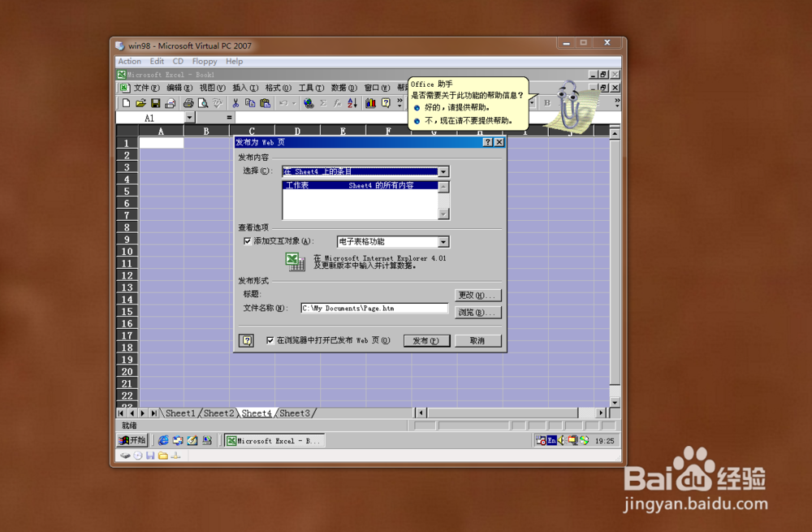812x532 pixels.
Task: Click the Spelling check toolbar icon
Action: pos(218,103)
